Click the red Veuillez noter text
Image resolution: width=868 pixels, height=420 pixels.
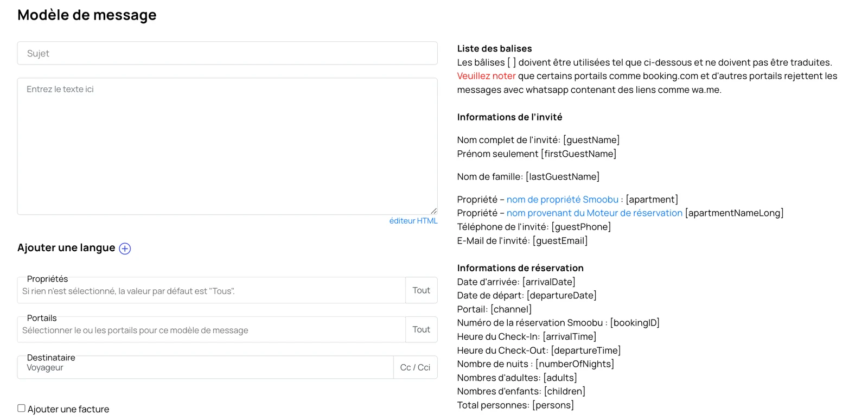coord(486,76)
